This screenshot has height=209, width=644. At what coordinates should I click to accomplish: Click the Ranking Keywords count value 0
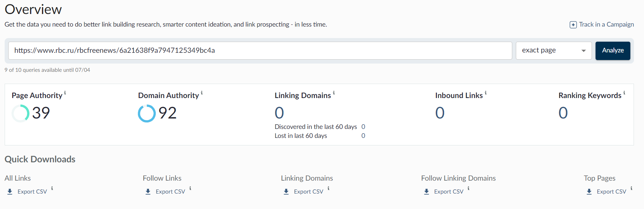(563, 113)
